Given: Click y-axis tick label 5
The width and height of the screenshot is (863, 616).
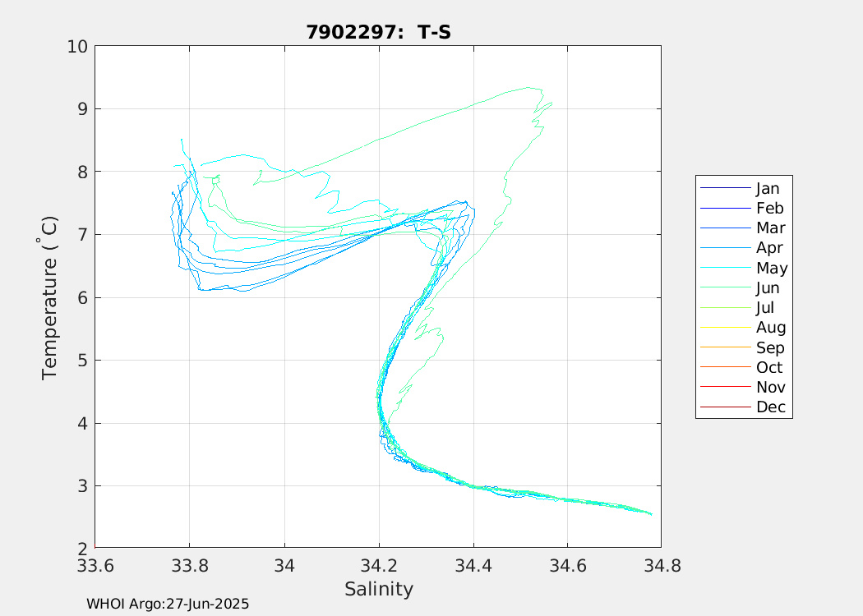Looking at the screenshot, I should 82,361.
